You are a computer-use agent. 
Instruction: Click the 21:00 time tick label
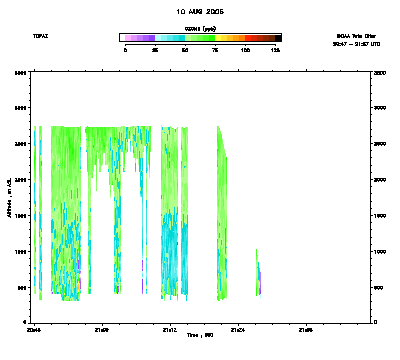[x=102, y=330]
